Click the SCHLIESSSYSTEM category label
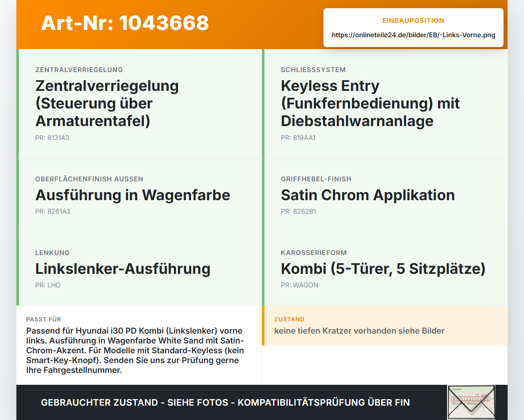The image size is (524, 420). 313,70
